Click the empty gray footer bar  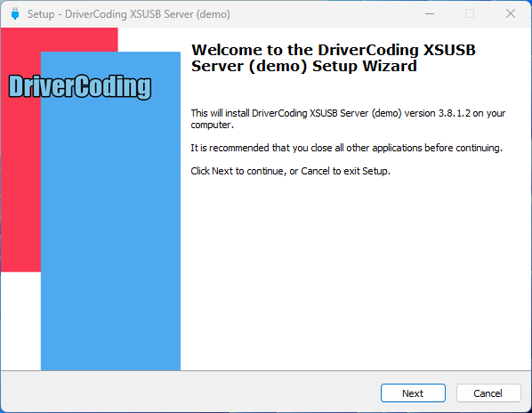[190, 392]
